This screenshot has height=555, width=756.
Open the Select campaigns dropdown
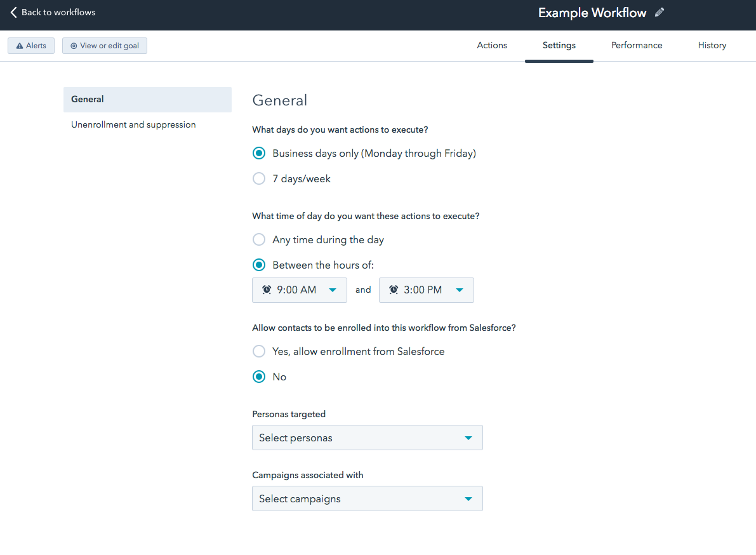pyautogui.click(x=367, y=498)
